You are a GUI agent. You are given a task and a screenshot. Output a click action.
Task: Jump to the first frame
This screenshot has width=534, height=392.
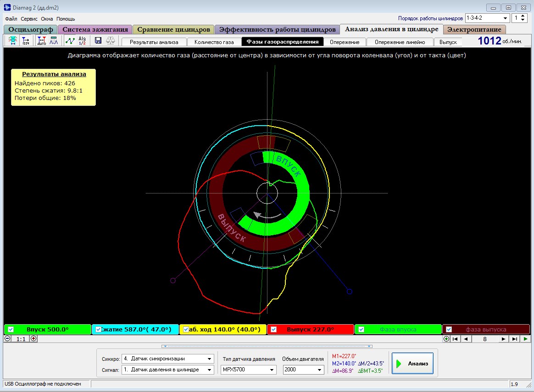coord(455,339)
